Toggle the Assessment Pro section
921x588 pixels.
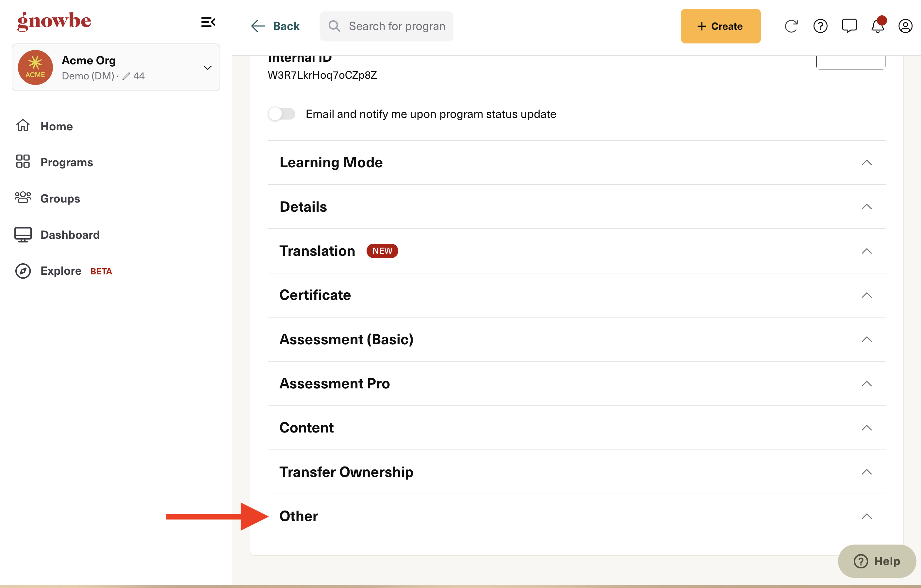tap(576, 384)
